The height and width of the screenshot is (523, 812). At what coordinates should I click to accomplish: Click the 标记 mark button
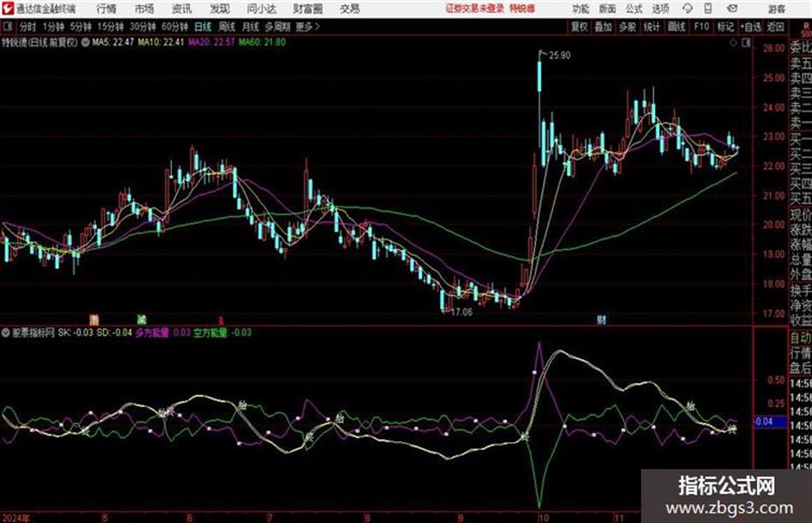pyautogui.click(x=725, y=27)
